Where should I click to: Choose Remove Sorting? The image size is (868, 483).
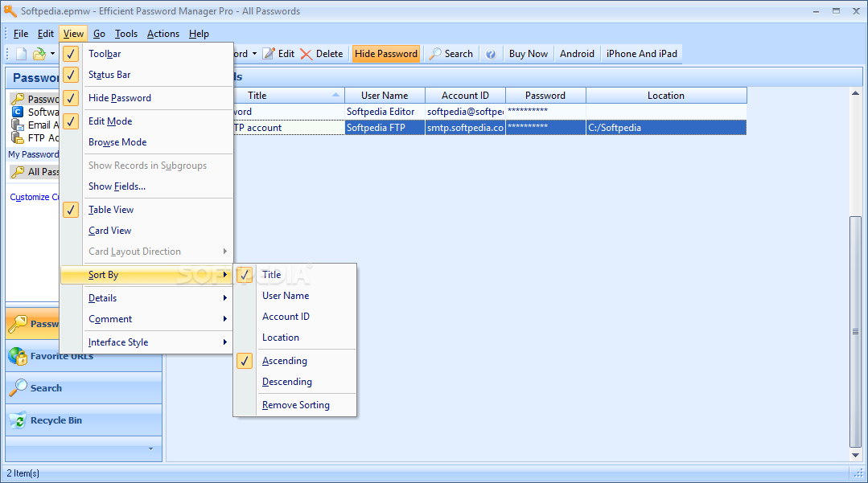(x=295, y=406)
